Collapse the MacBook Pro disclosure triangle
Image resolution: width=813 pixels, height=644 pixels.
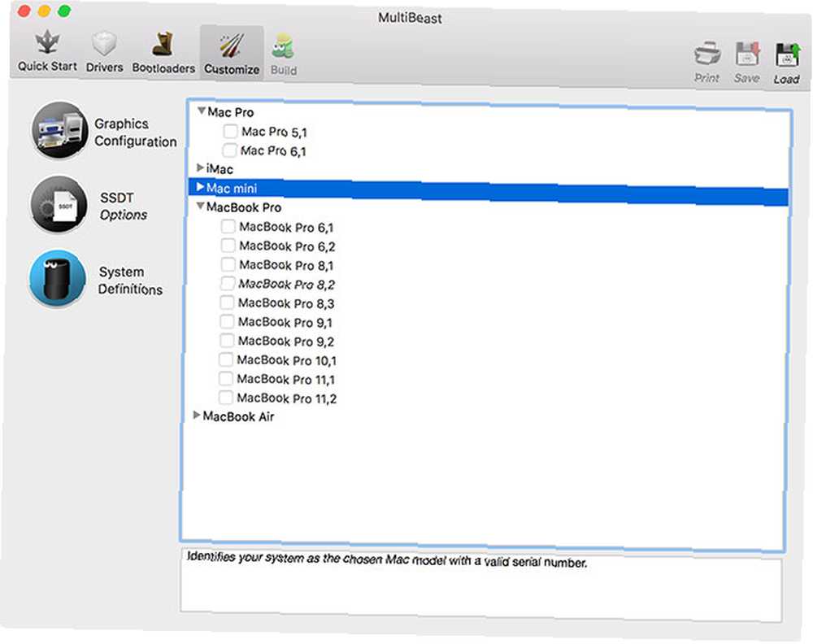(x=200, y=206)
